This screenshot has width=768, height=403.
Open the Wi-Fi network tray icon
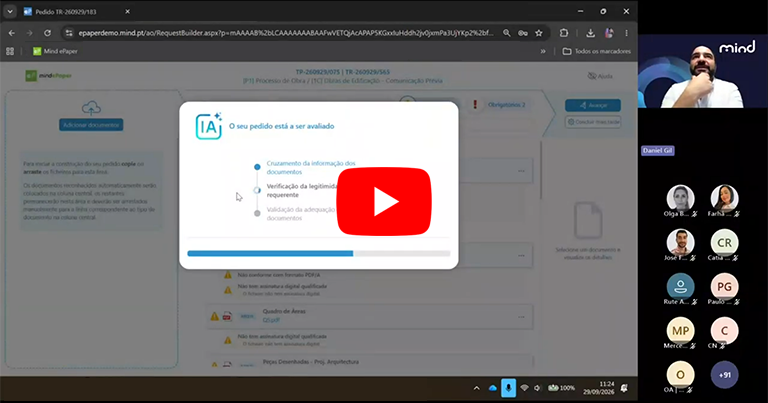525,388
